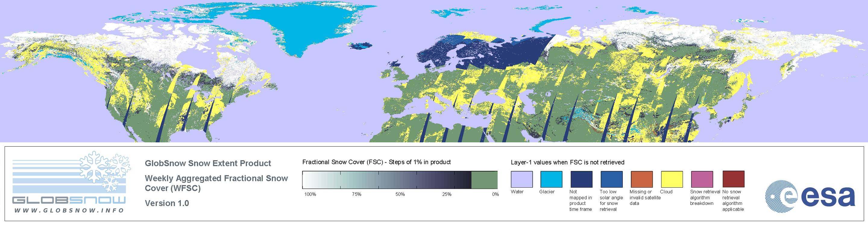This screenshot has width=868, height=225.
Task: Click the Glacier legend color swatch
Action: [551, 179]
